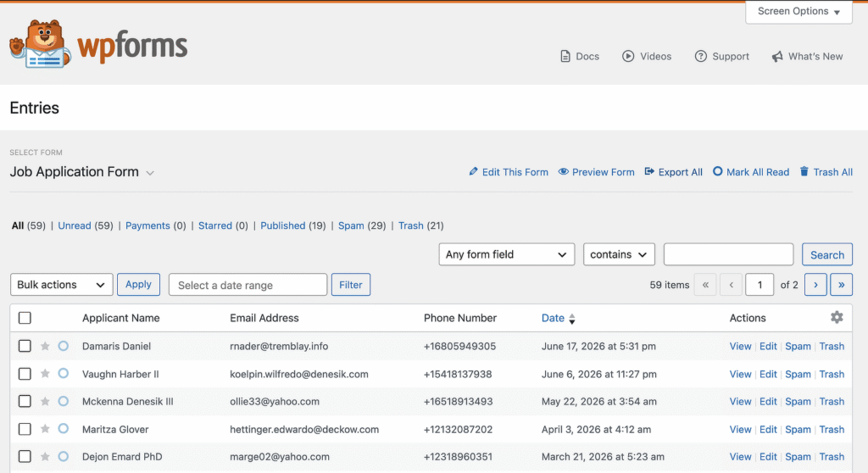Open the Support page

click(x=722, y=57)
